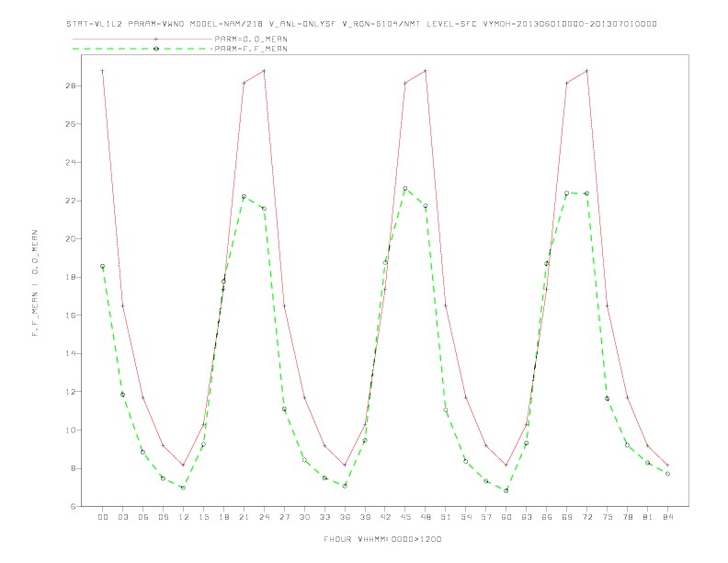The height and width of the screenshot is (563, 728).
Task: Click x-axis forecast hour label 39
Action: (365, 517)
